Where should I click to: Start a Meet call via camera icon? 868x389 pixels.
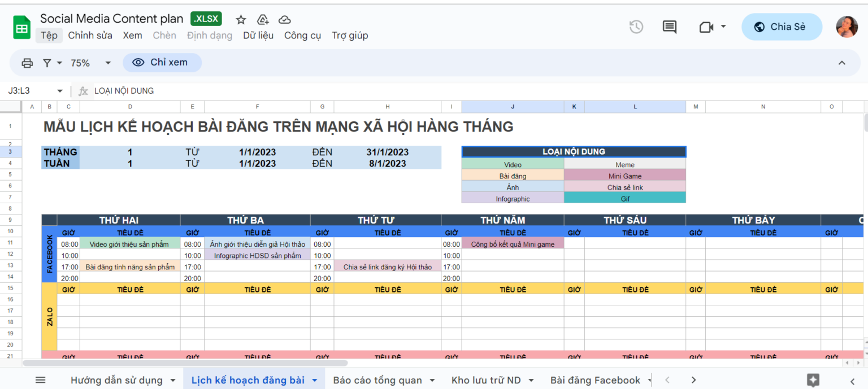706,26
